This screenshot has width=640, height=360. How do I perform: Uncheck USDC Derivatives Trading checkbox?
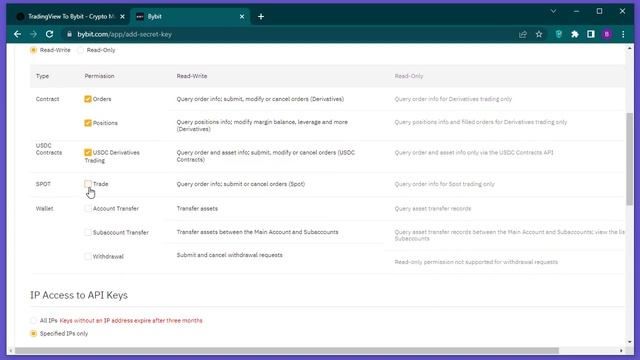88,152
